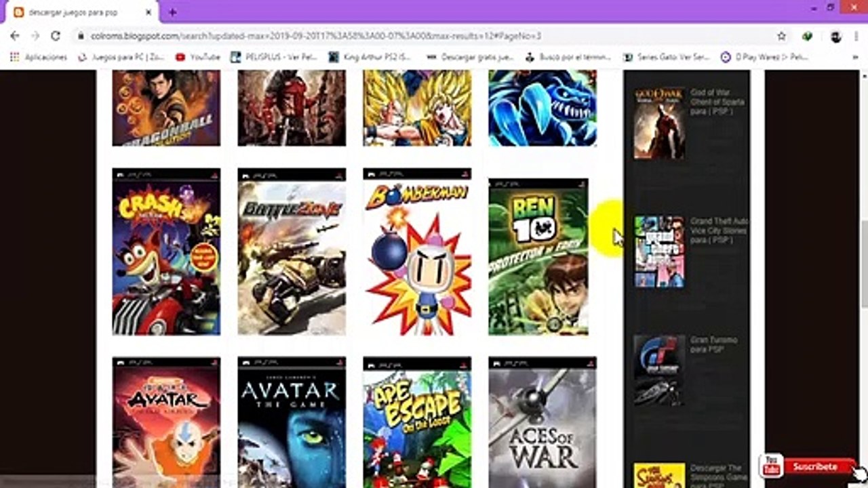Open the 'Descargar gratis jue...' bookmark
The width and height of the screenshot is (868, 488).
pos(469,58)
